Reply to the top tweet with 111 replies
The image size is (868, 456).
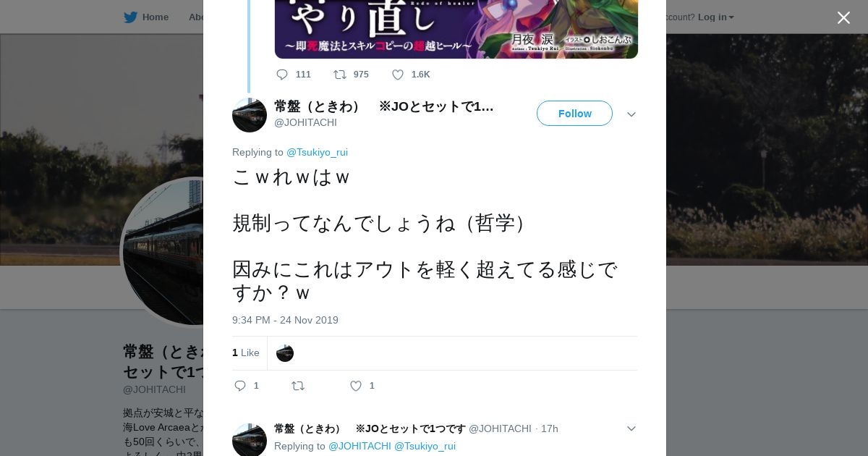coord(282,75)
